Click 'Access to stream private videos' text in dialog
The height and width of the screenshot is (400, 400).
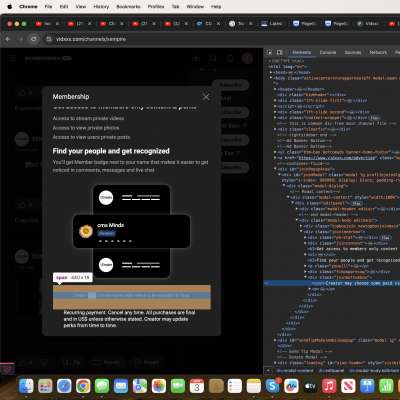88,118
